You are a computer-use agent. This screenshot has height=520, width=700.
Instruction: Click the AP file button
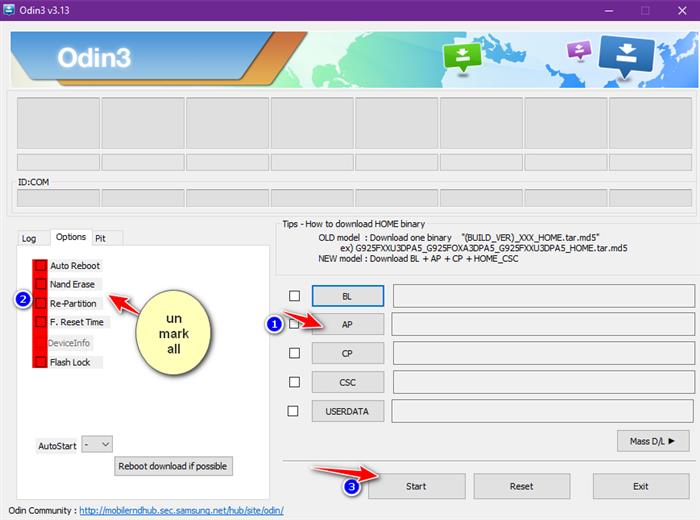click(x=347, y=324)
